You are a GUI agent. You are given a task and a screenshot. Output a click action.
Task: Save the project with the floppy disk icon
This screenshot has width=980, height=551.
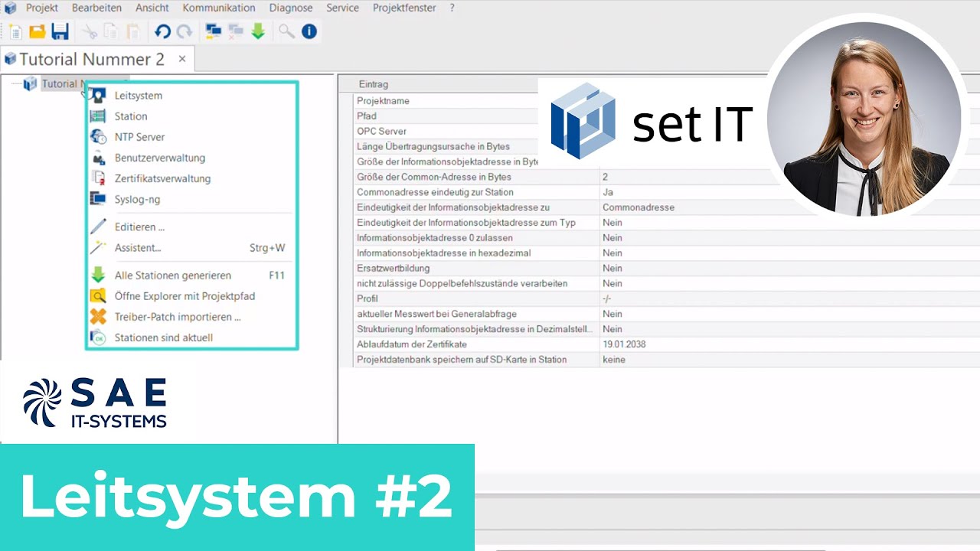click(x=60, y=31)
